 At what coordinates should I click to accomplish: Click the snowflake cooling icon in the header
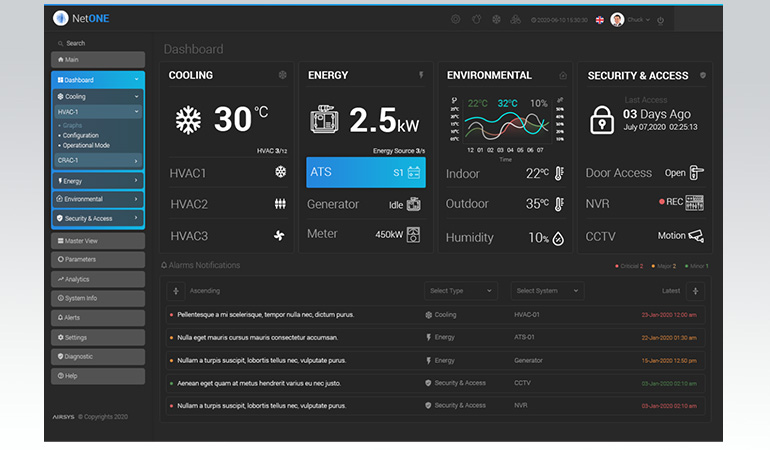[x=495, y=19]
